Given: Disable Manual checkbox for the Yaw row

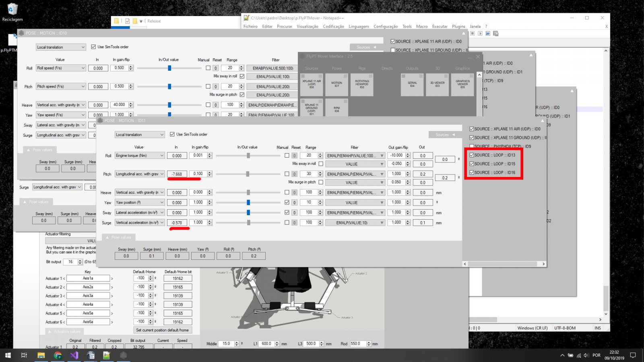Looking at the screenshot, I should coord(287,202).
